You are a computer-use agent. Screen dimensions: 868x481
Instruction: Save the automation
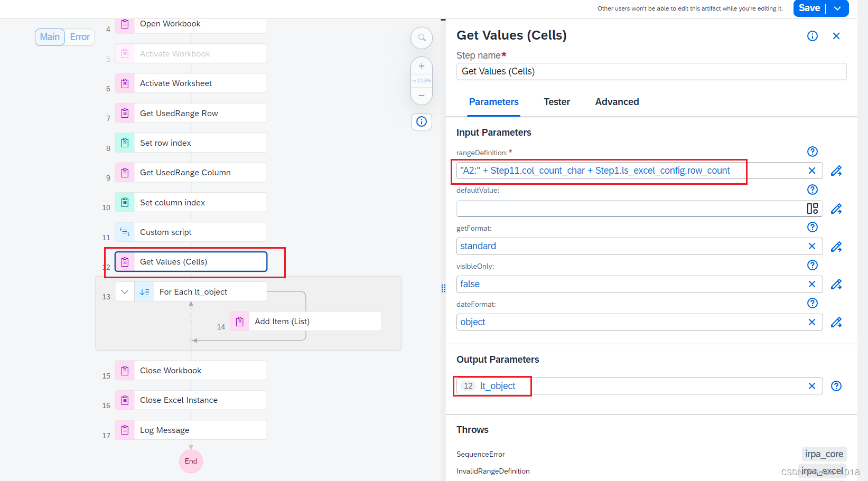coord(809,8)
